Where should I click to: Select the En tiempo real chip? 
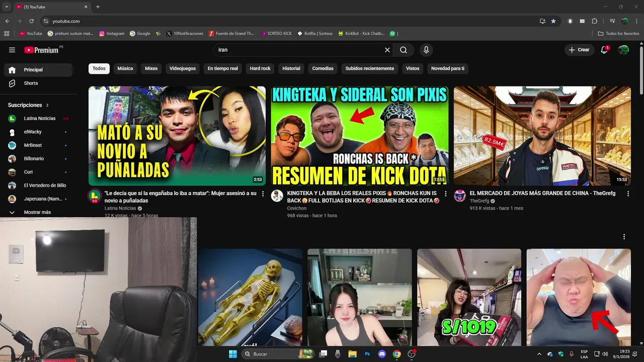point(223,68)
